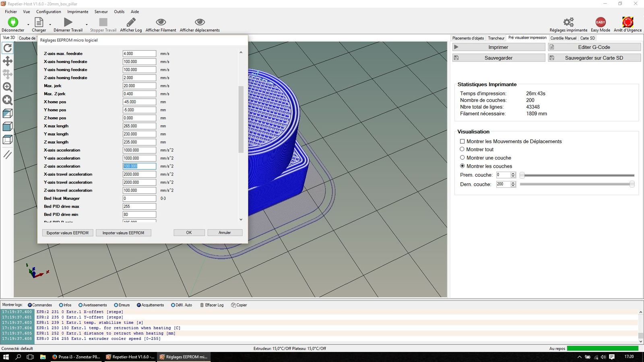Open the Charger dropdown arrow
Viewport: 644px width, 362px height.
click(x=50, y=25)
